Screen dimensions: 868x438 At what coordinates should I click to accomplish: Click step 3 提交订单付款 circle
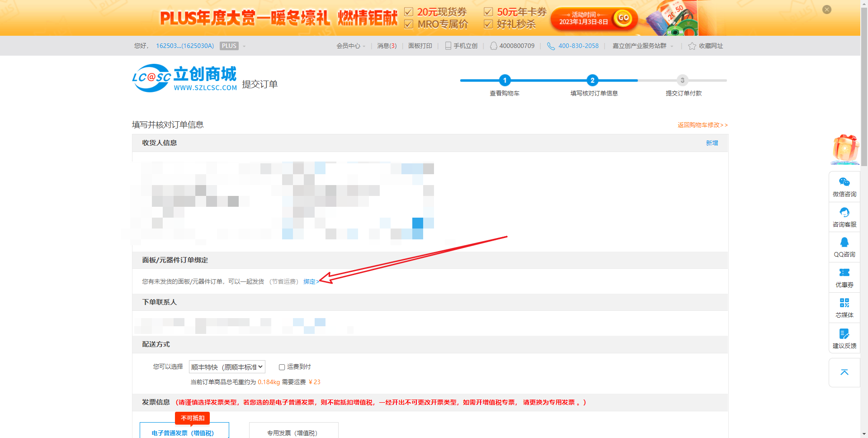tap(683, 81)
